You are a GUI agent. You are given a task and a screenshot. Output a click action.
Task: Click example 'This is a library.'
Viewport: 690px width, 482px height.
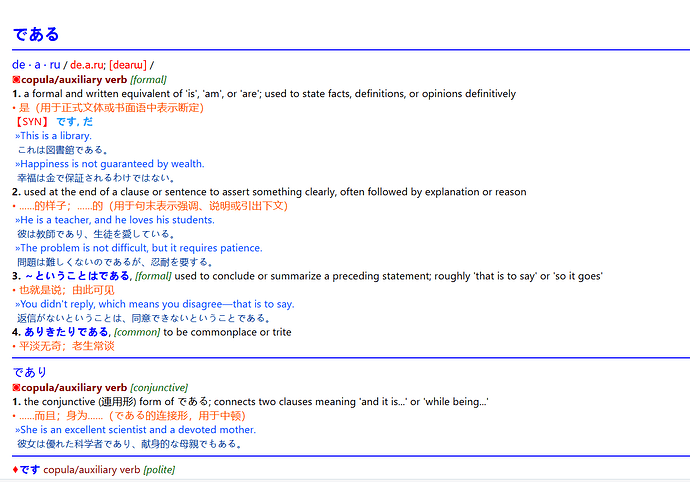pyautogui.click(x=56, y=136)
